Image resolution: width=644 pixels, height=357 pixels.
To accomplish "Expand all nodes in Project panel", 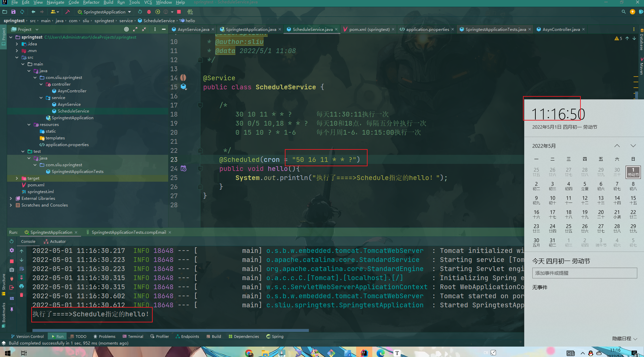I will [x=135, y=29].
